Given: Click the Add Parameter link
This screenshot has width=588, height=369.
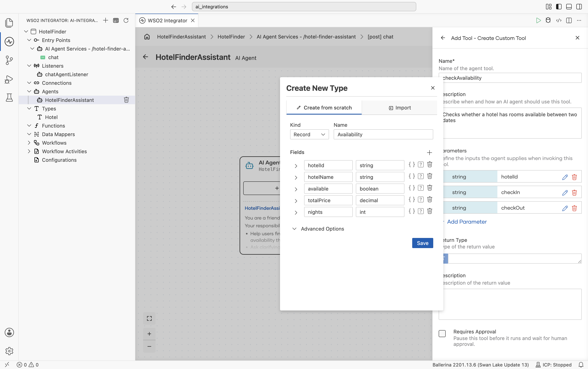Looking at the screenshot, I should point(467,222).
